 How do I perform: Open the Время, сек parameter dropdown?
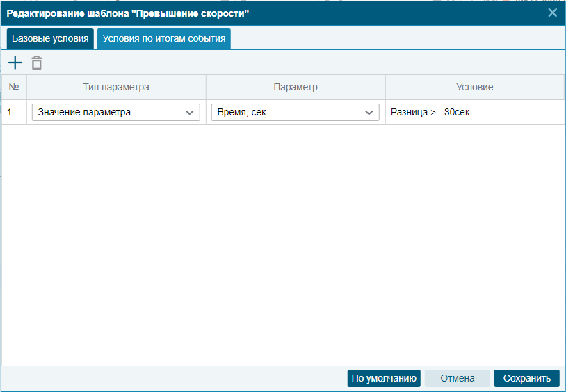click(x=295, y=113)
